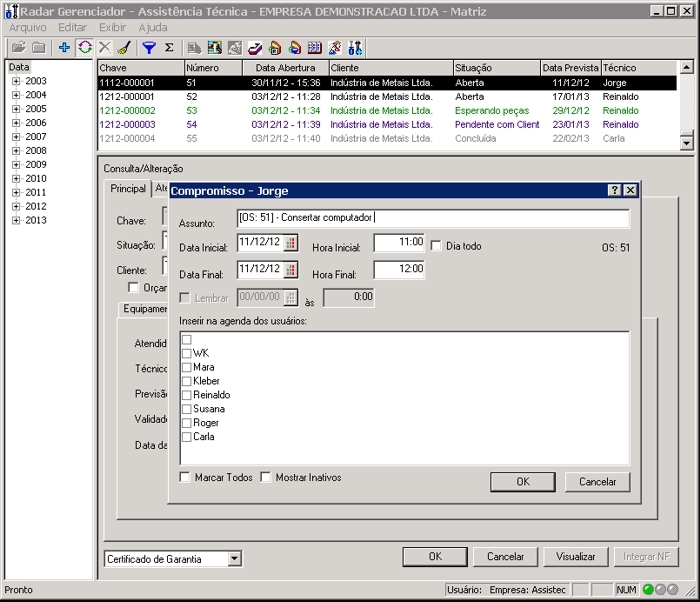The height and width of the screenshot is (602, 700).
Task: Click the blue funnel filter icon
Action: point(148,47)
